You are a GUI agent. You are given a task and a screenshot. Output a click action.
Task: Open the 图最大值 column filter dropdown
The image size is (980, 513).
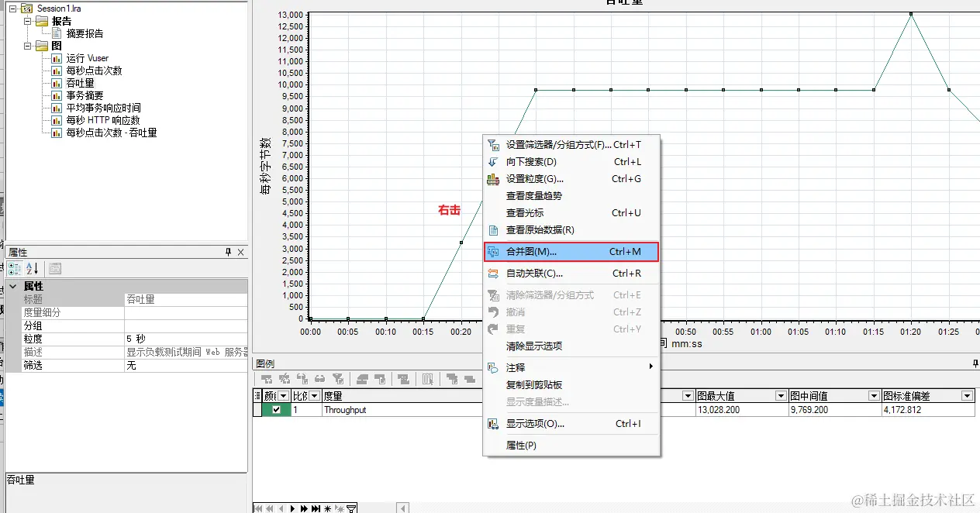point(781,396)
